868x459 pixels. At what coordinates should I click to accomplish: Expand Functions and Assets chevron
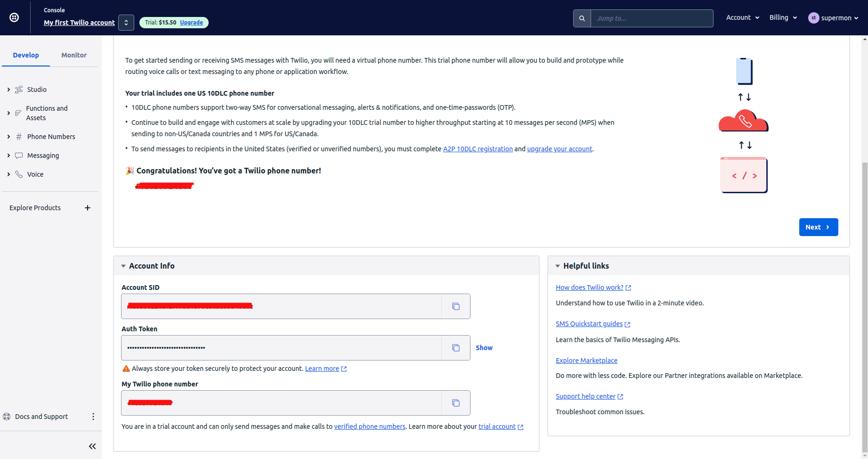coord(8,113)
